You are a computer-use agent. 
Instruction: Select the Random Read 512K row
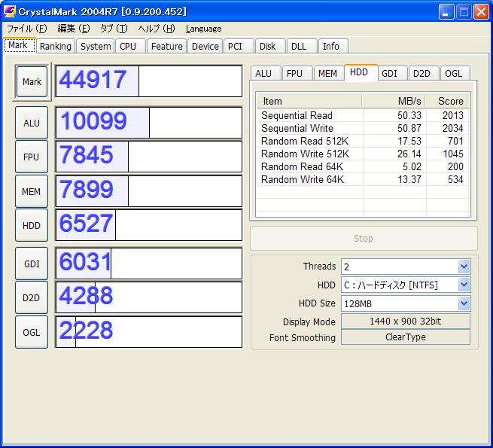(363, 142)
